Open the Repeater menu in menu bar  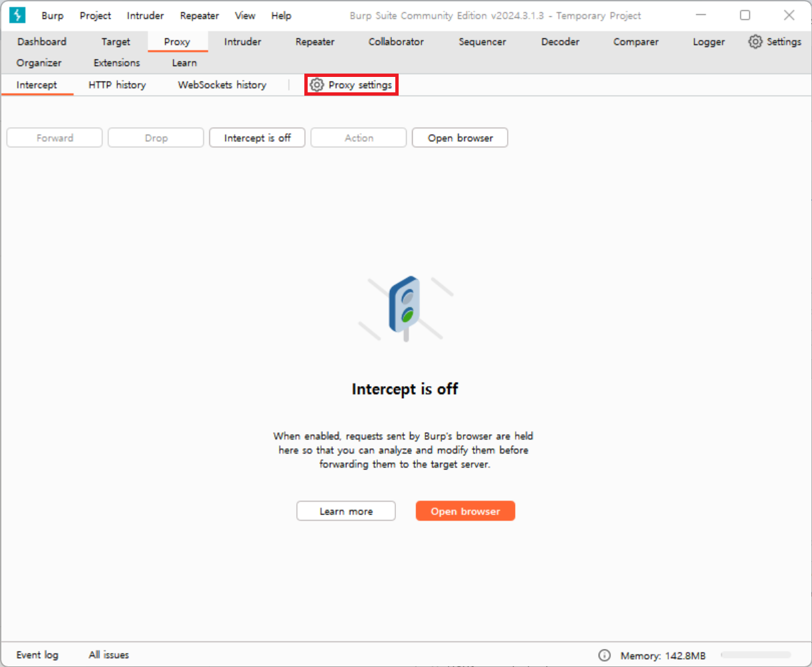(x=199, y=15)
